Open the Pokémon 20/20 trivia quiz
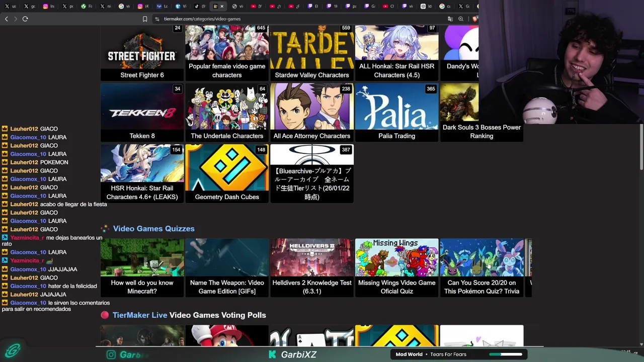 click(x=481, y=267)
